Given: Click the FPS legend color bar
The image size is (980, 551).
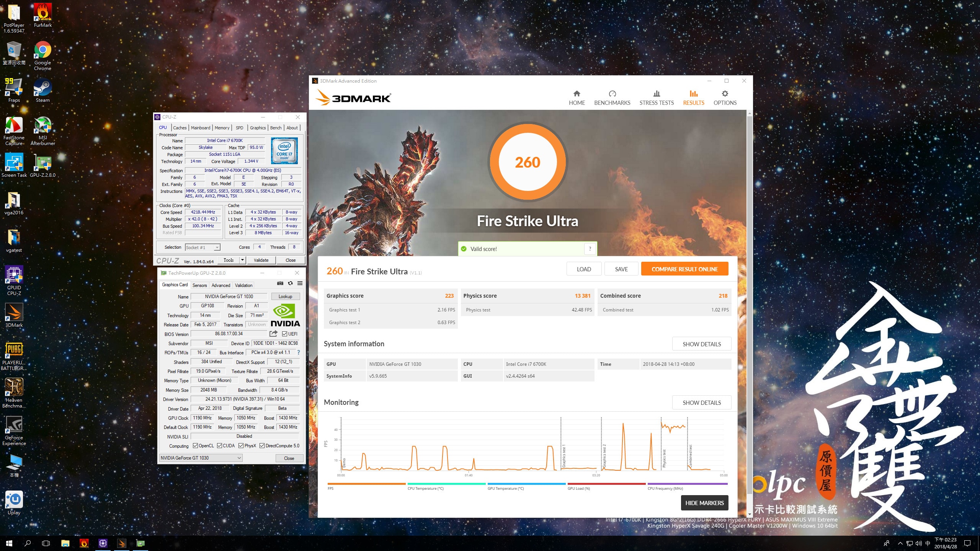Looking at the screenshot, I should point(366,484).
